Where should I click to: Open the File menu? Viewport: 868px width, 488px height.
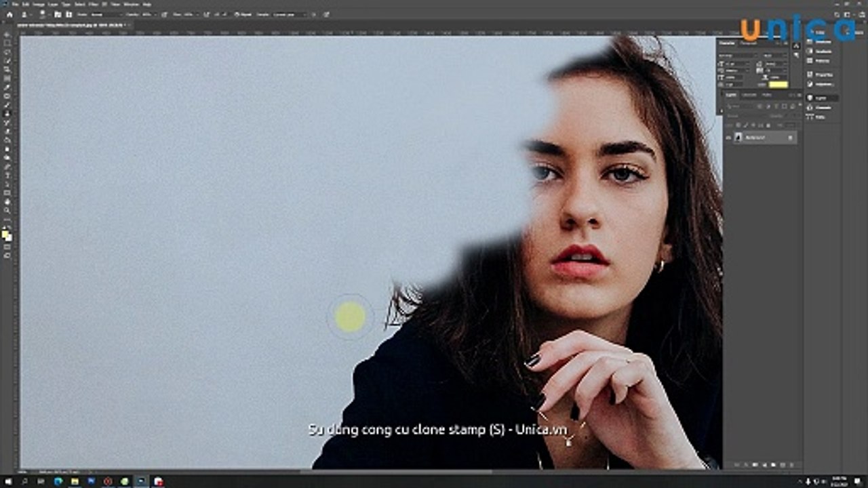point(15,4)
